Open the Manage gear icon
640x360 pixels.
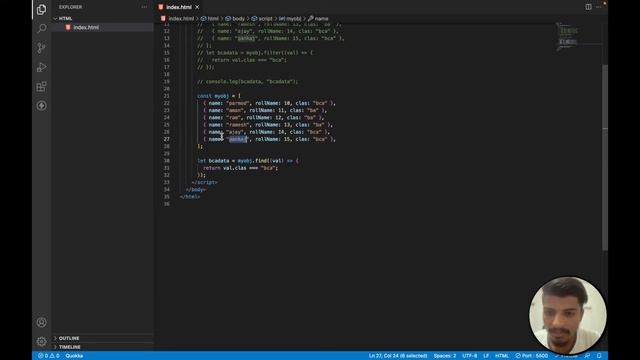41,341
